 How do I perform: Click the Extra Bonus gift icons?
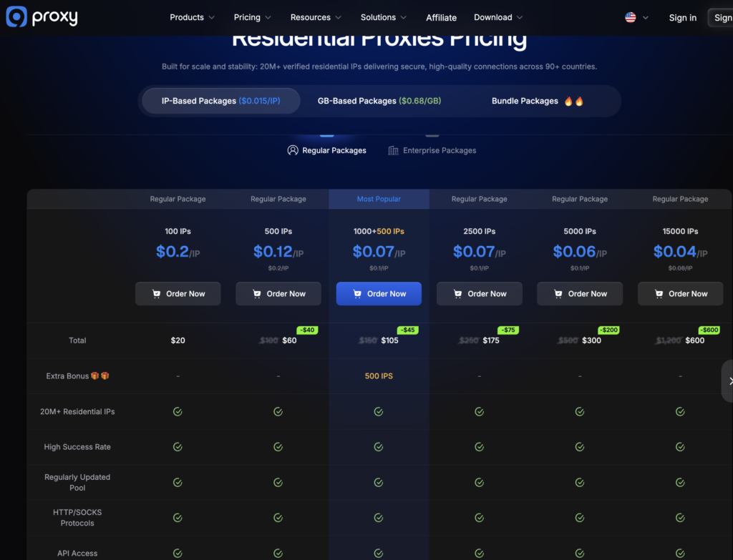click(x=100, y=375)
